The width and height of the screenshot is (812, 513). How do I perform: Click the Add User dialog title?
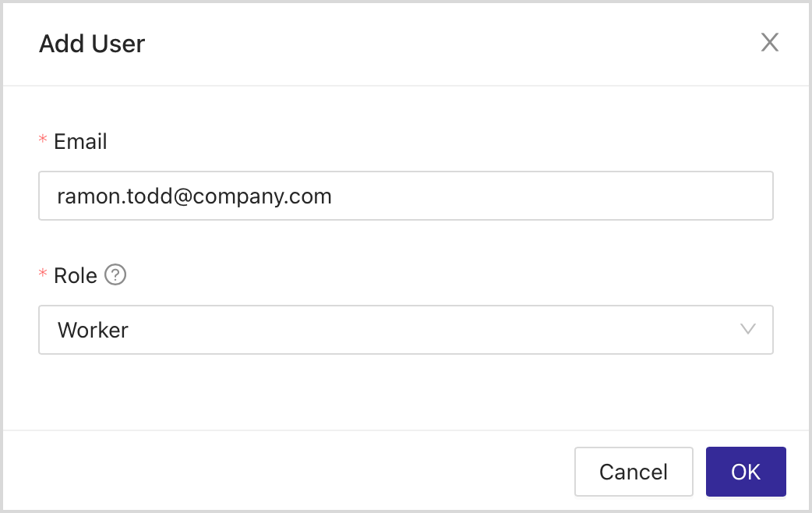pos(92,44)
